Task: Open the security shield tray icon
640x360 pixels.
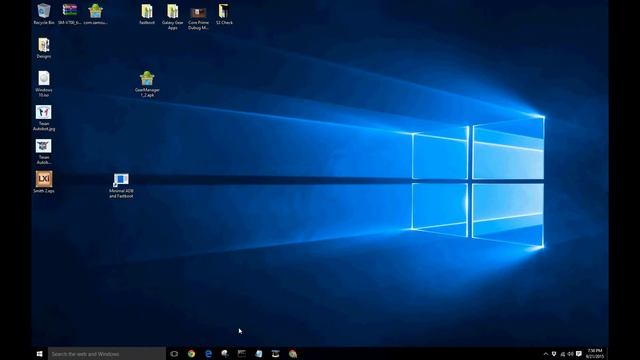Action: (554, 354)
